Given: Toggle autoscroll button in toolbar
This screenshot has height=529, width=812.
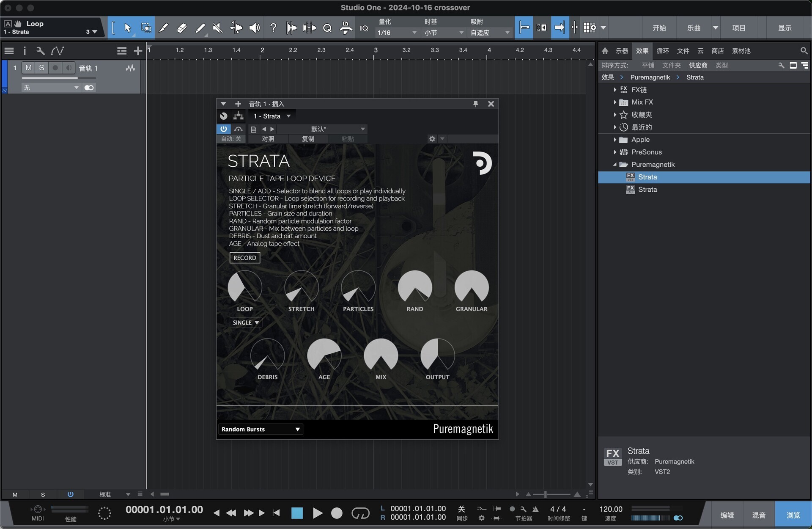Looking at the screenshot, I should [x=559, y=28].
